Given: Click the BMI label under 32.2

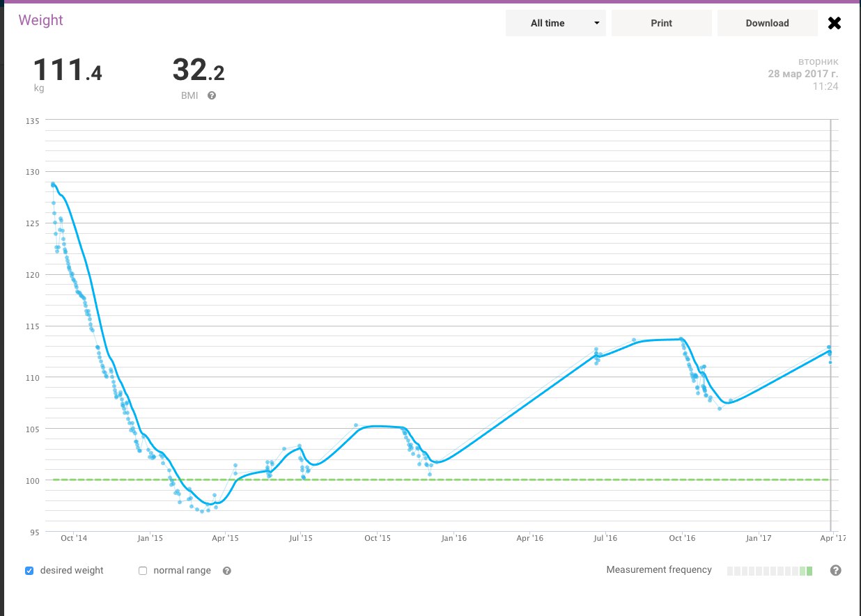Looking at the screenshot, I should coord(189,95).
